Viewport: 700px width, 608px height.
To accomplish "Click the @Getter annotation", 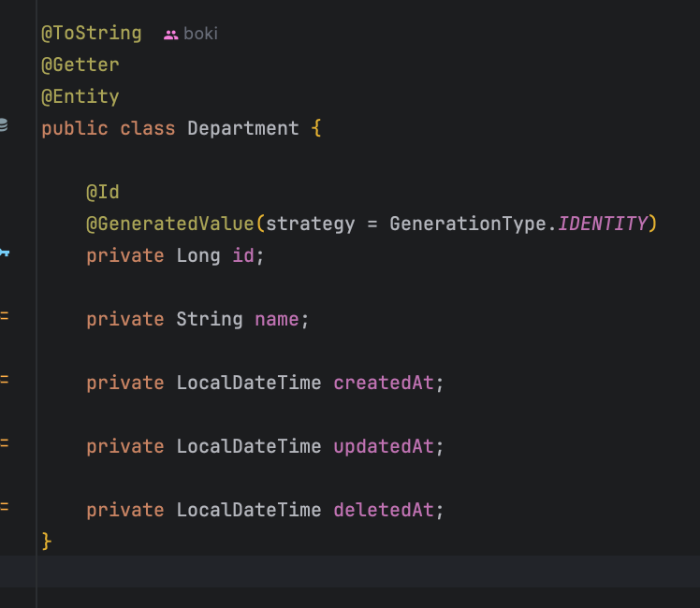I will [x=80, y=65].
